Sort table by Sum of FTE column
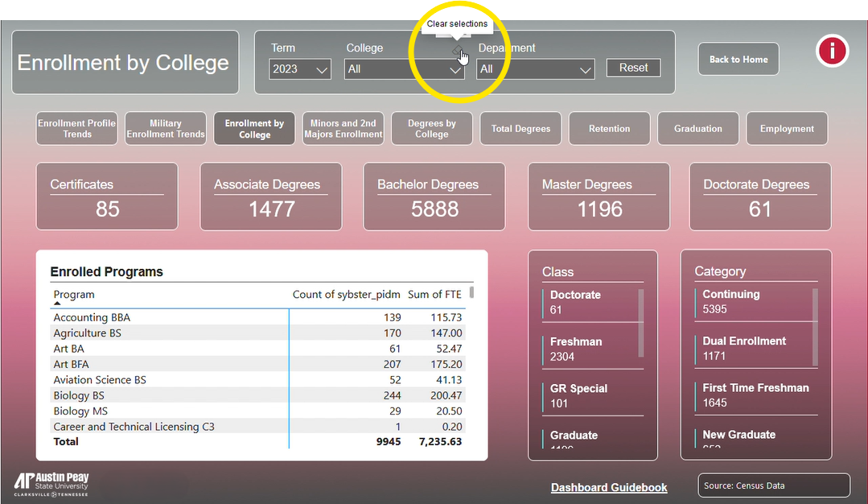This screenshot has height=504, width=868. pos(434,295)
